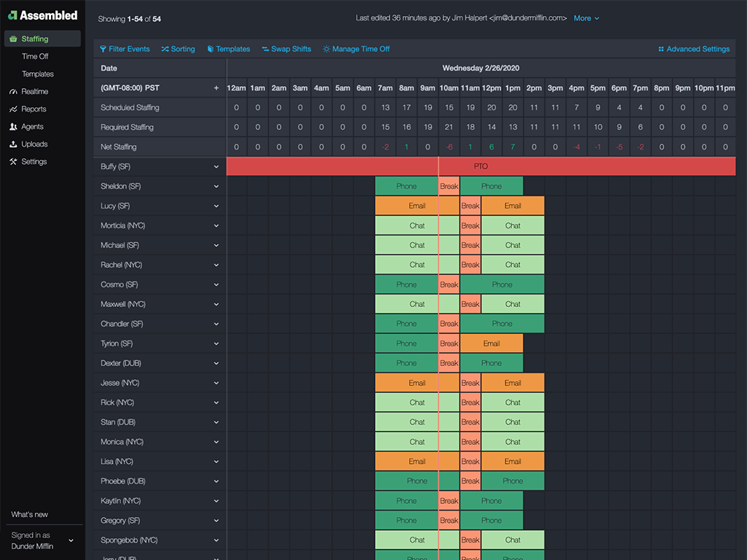Expand Buffy (SF) row chevron
The width and height of the screenshot is (747, 560).
[216, 167]
